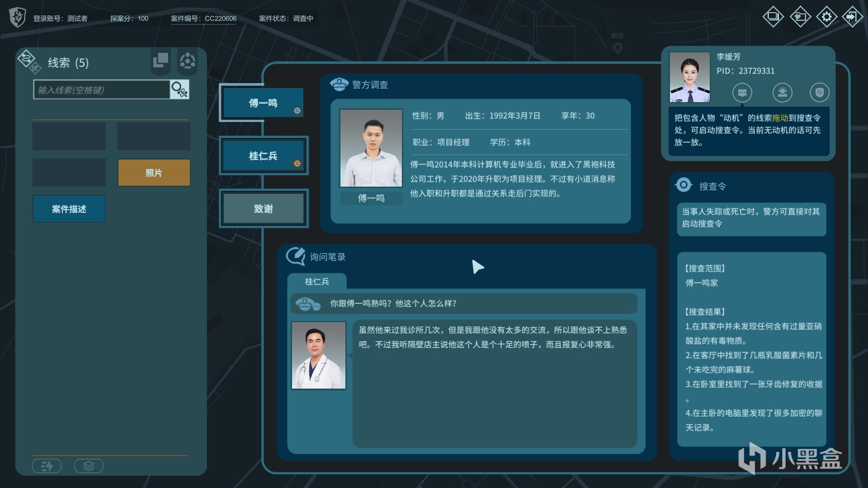Click the shield badge icon
The width and height of the screenshot is (868, 488).
[x=819, y=93]
